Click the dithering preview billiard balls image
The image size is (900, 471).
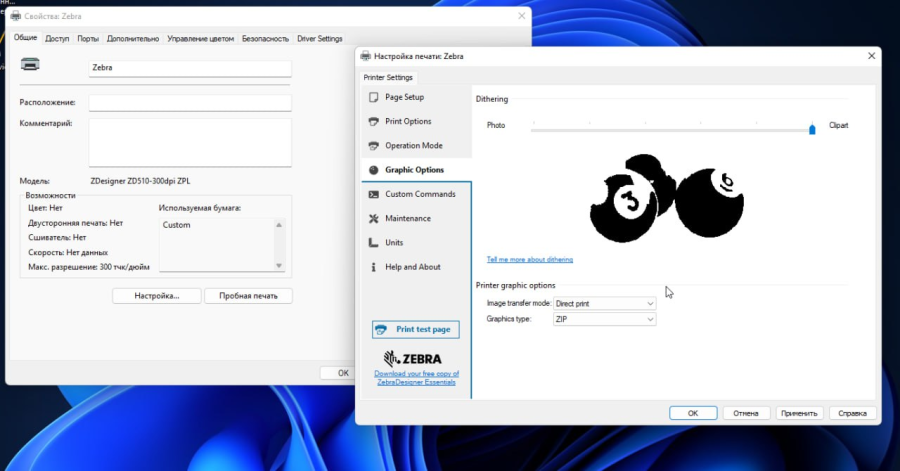click(666, 198)
